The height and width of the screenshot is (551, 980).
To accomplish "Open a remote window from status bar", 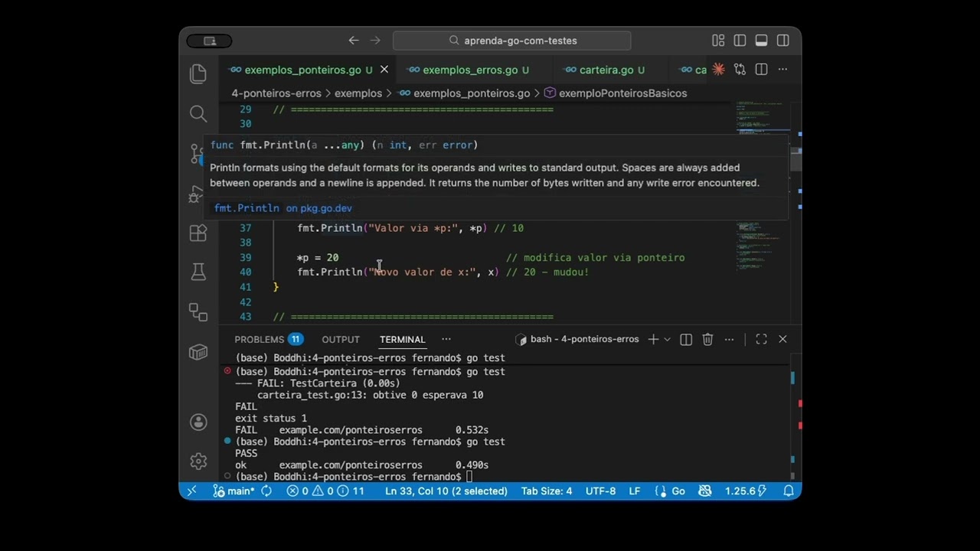I will coord(191,491).
